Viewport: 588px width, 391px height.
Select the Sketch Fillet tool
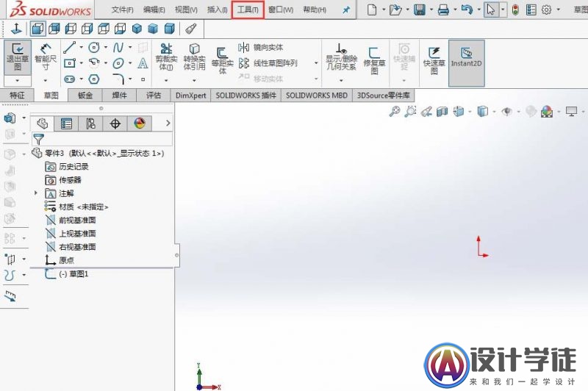click(118, 79)
